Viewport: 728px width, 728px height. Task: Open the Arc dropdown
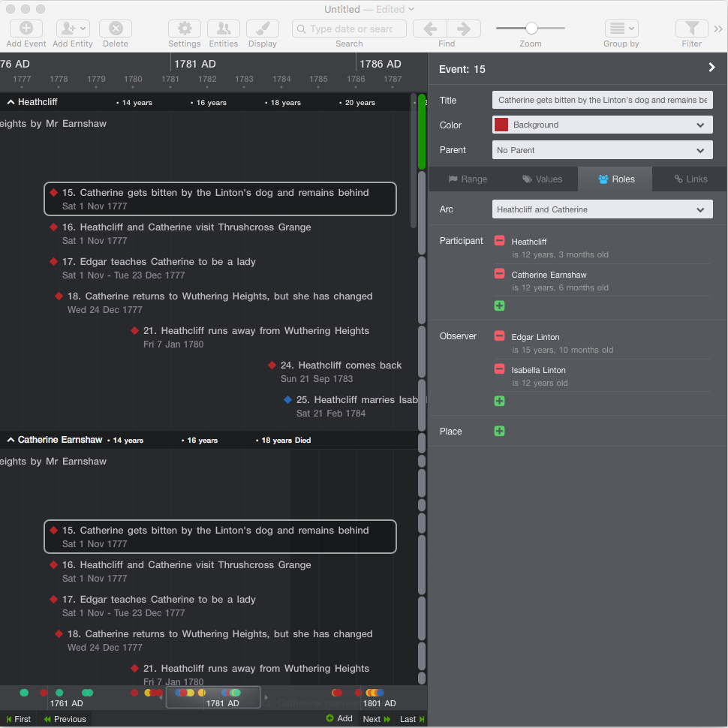click(x=602, y=209)
